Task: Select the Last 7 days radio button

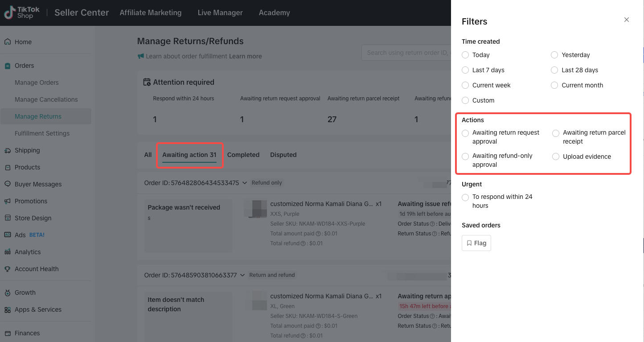Action: [465, 70]
